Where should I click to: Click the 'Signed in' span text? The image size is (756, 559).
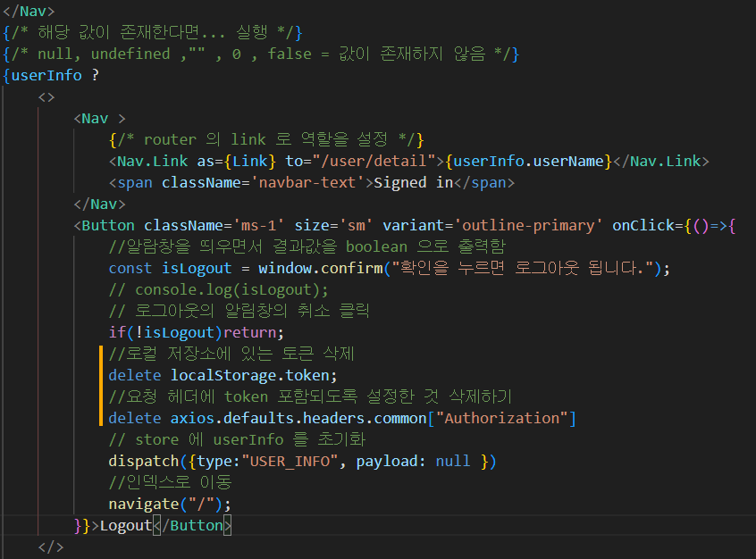pyautogui.click(x=414, y=183)
